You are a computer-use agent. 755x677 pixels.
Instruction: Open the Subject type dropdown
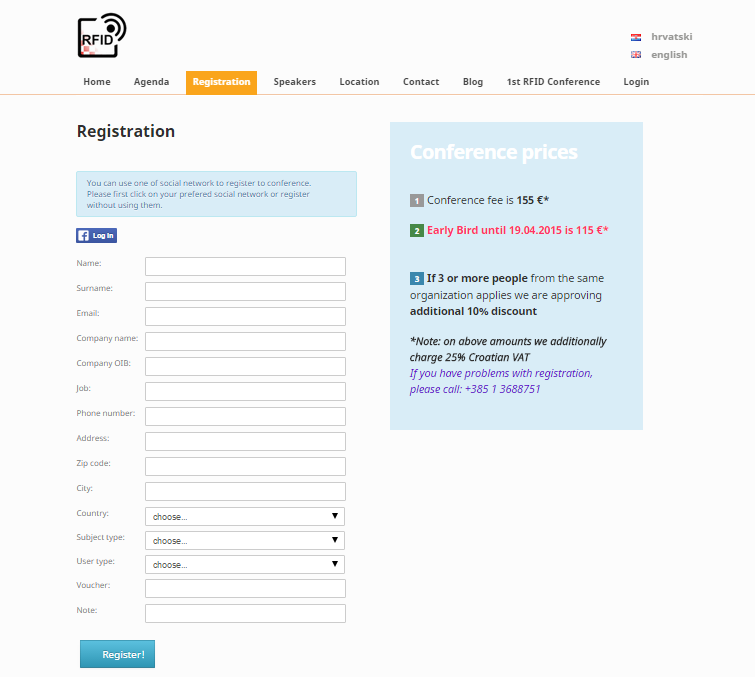click(245, 540)
